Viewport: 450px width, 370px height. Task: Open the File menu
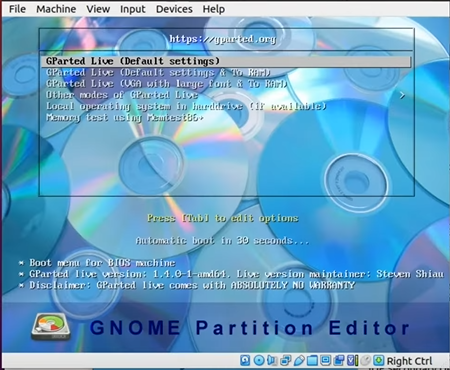[17, 9]
